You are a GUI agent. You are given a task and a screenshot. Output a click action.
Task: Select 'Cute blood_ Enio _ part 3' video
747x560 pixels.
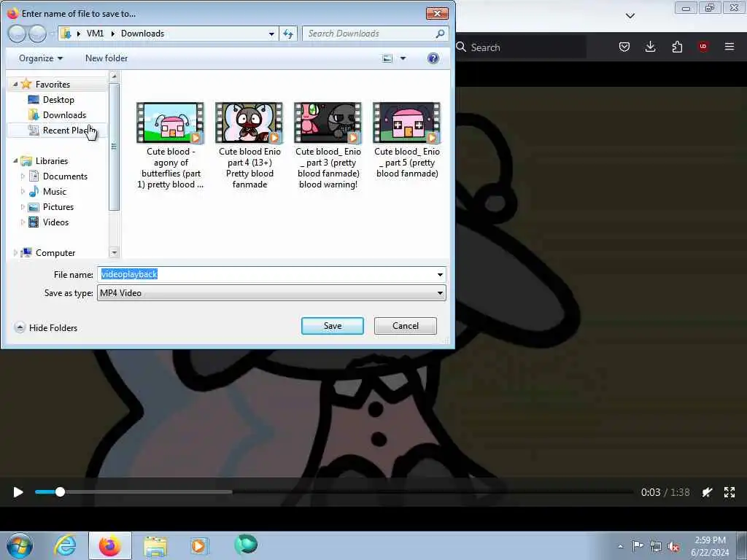click(x=328, y=145)
